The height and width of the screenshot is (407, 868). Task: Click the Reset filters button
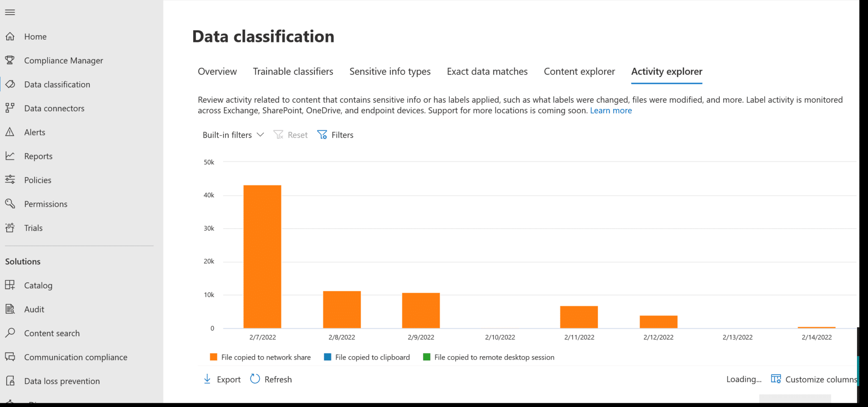point(291,135)
